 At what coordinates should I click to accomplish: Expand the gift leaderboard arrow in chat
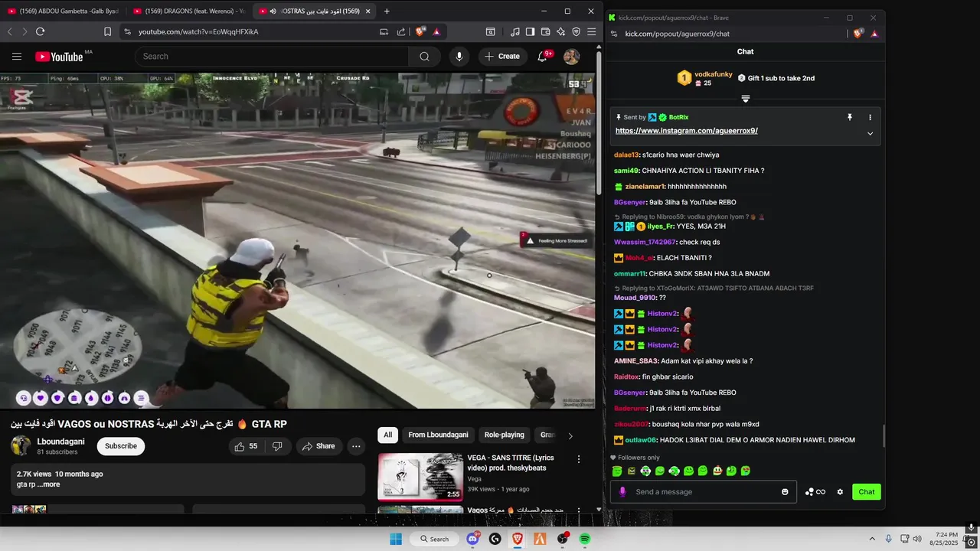[x=746, y=99]
